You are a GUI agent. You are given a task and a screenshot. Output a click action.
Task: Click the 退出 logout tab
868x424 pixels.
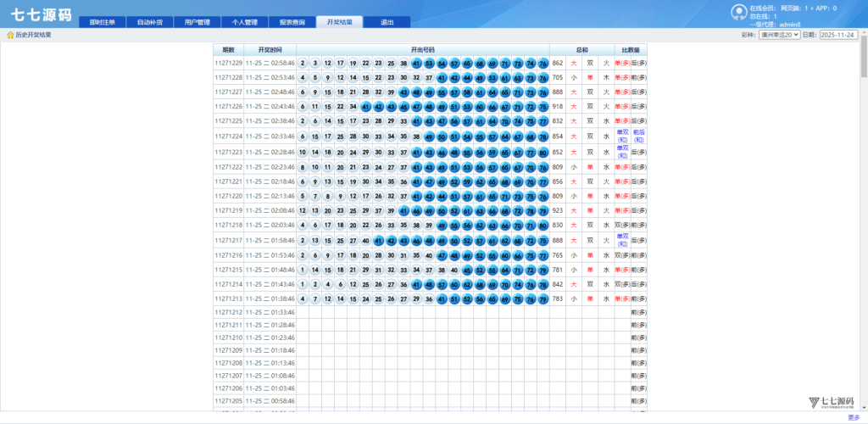387,22
